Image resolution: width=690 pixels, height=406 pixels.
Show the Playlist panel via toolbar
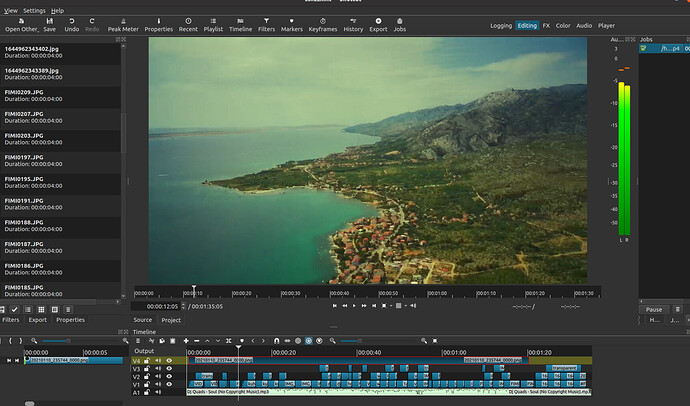coord(213,25)
